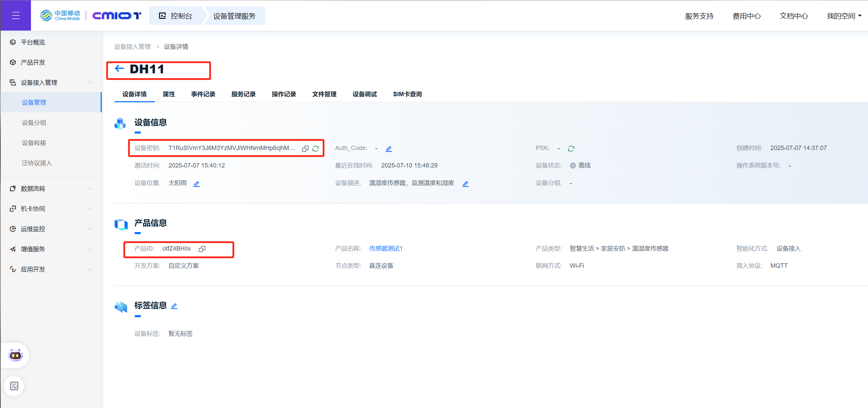Expand the 应用开发 menu chevron
The image size is (868, 408).
(x=90, y=269)
